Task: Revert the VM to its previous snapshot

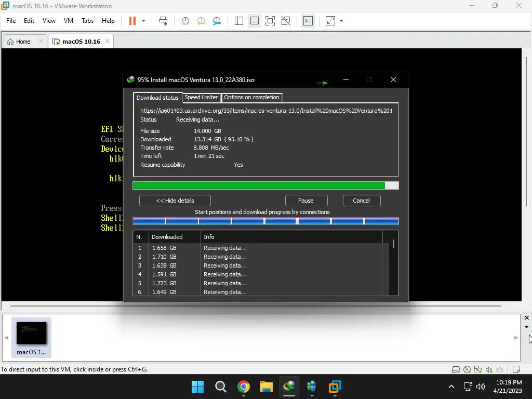Action: tap(201, 21)
